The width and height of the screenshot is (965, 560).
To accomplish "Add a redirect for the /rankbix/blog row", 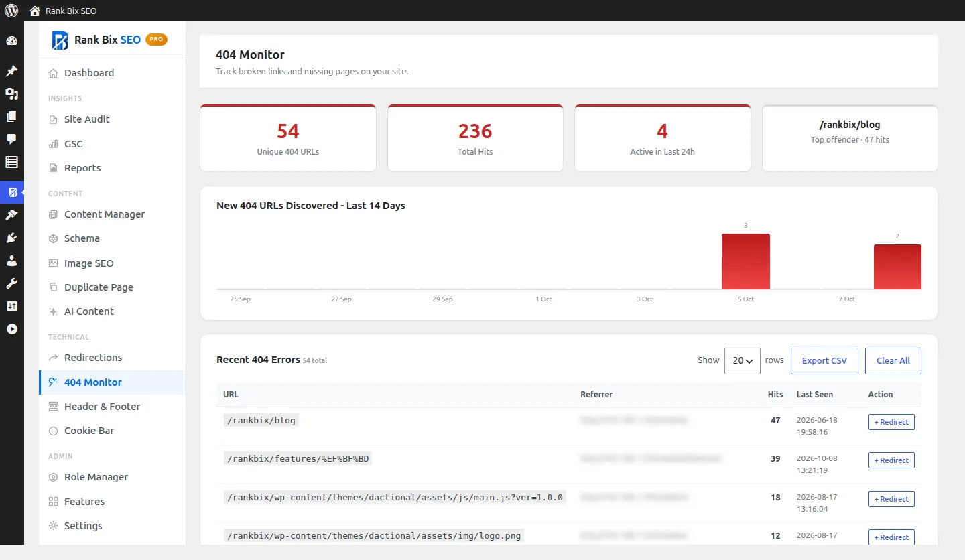I will (x=891, y=422).
